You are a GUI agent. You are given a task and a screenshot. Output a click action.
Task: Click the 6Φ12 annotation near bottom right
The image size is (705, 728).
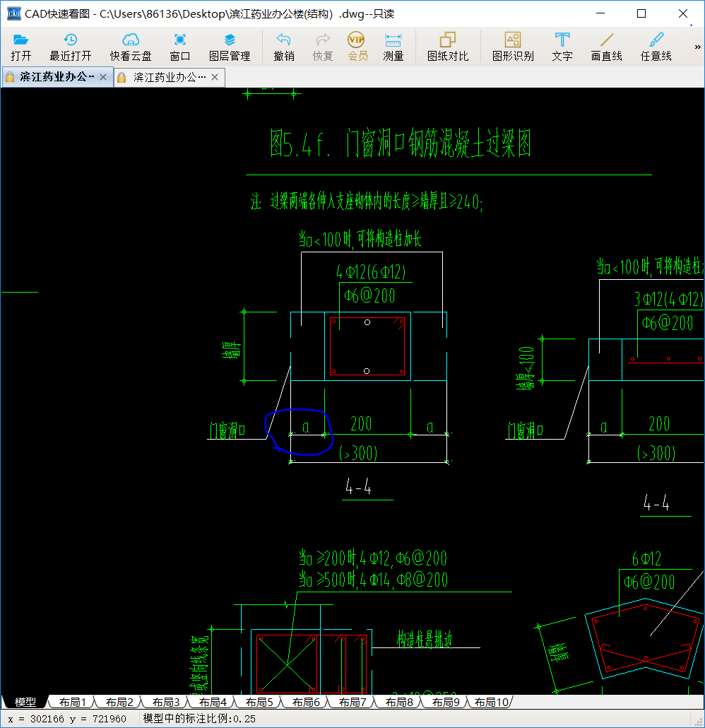click(646, 558)
